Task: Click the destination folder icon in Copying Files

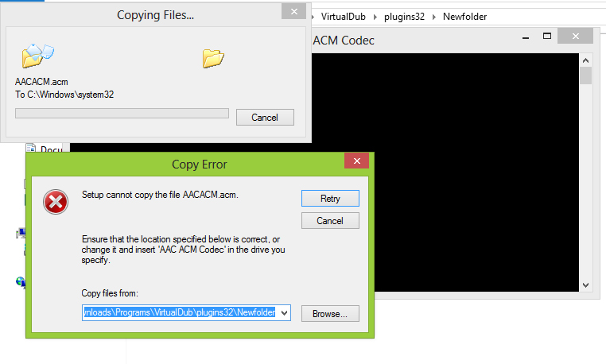Action: (213, 58)
